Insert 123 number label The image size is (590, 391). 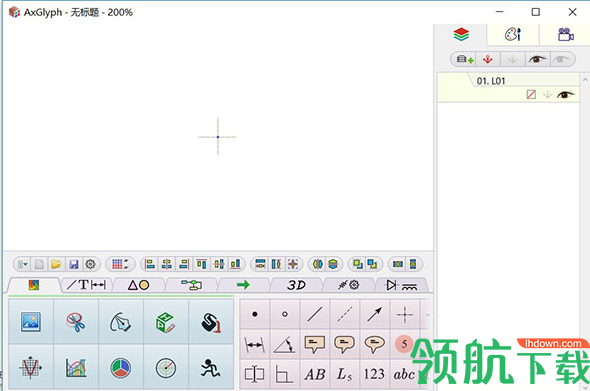pos(374,374)
